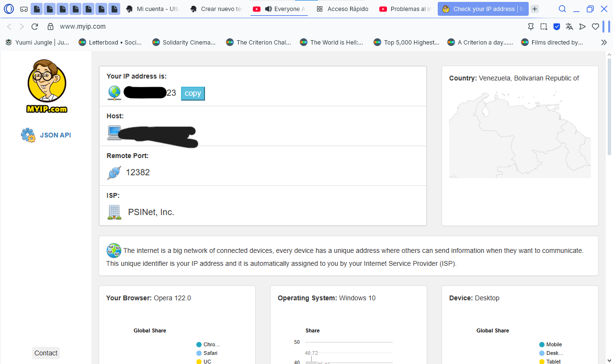Open the JSON API link
The image size is (613, 364).
point(55,135)
